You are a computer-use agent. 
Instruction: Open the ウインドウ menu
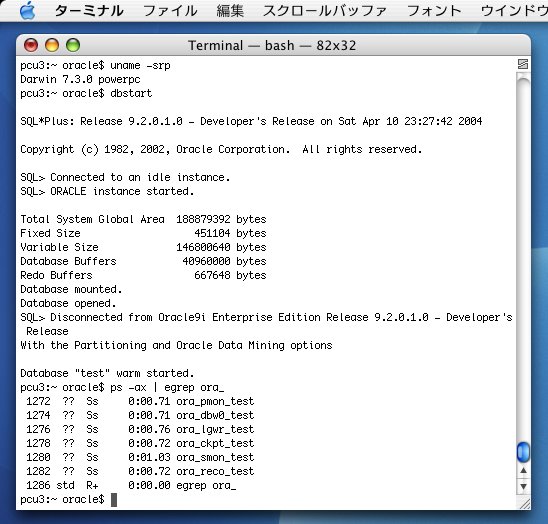514,11
